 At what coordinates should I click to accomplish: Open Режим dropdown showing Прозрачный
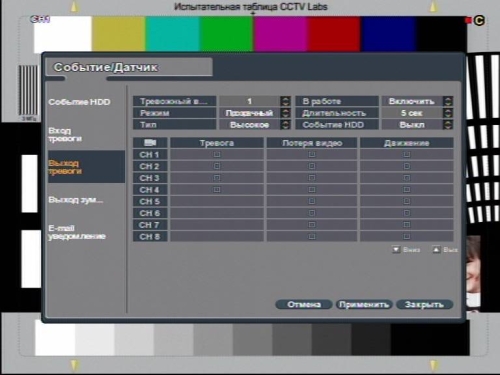click(x=255, y=113)
